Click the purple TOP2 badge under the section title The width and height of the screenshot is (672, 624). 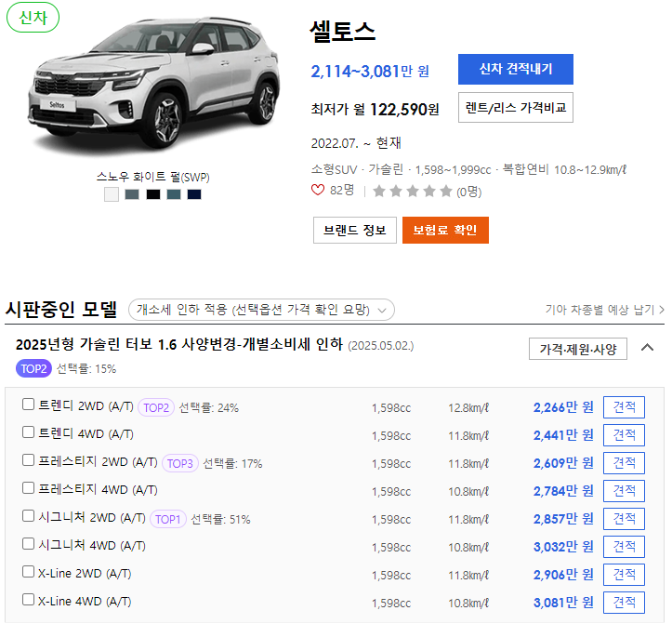click(x=33, y=369)
